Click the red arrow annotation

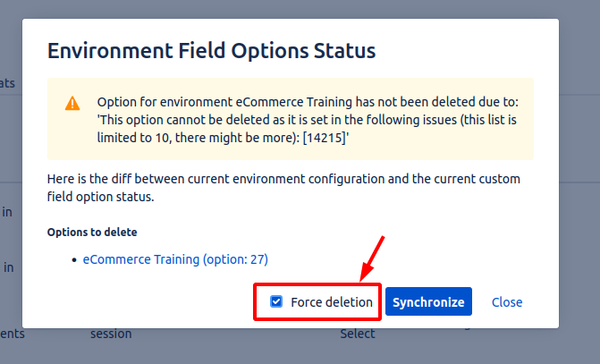[372, 258]
